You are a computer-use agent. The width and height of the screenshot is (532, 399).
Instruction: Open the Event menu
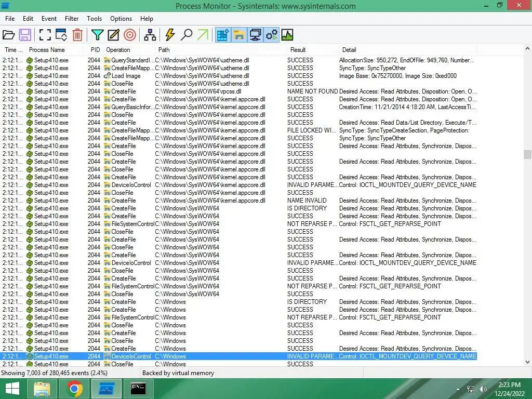49,19
